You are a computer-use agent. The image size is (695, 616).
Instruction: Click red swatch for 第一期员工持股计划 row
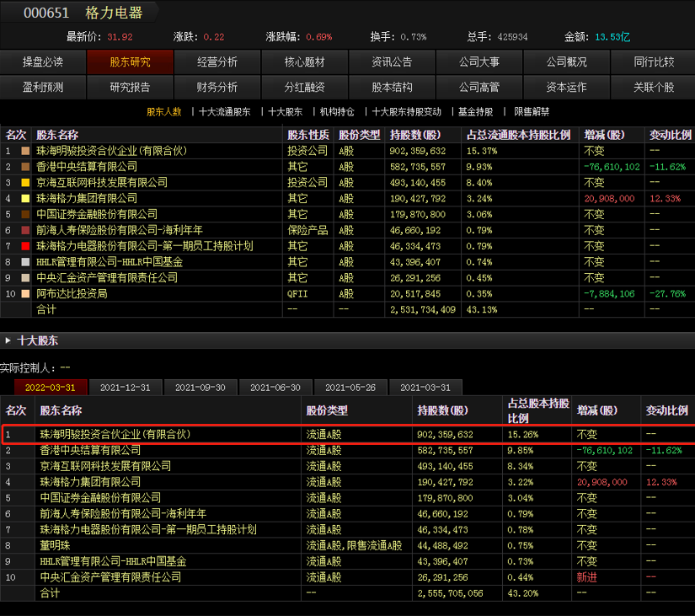click(x=26, y=246)
